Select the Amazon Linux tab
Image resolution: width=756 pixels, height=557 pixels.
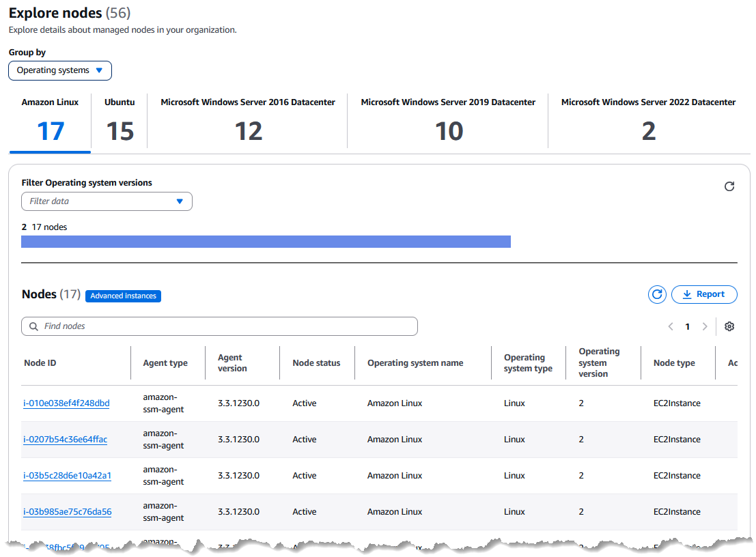pos(50,120)
